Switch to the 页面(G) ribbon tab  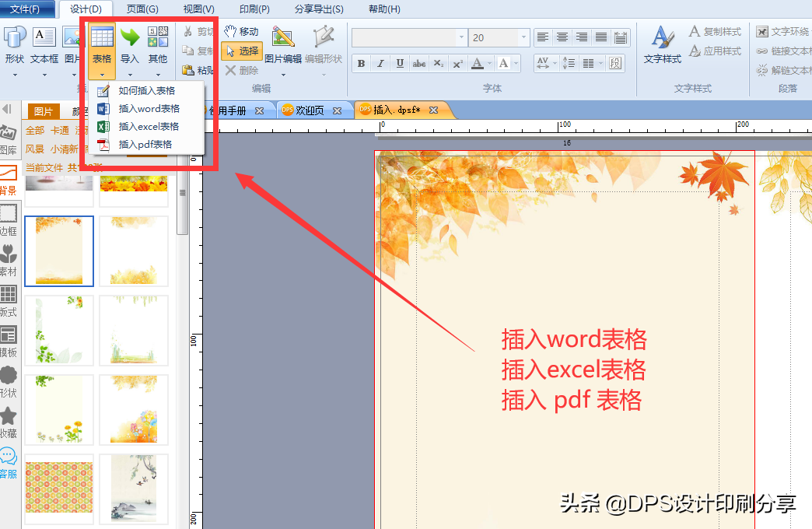click(x=142, y=9)
